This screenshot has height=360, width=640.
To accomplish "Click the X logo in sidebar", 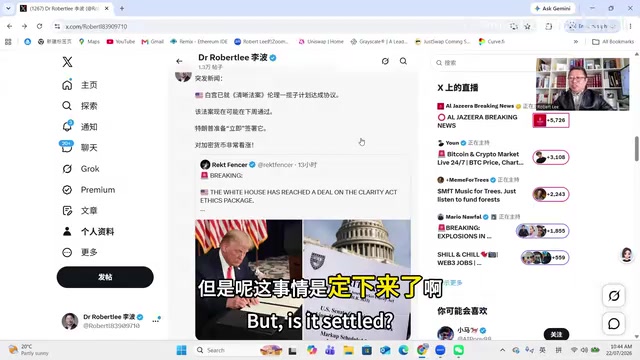I will tap(67, 62).
